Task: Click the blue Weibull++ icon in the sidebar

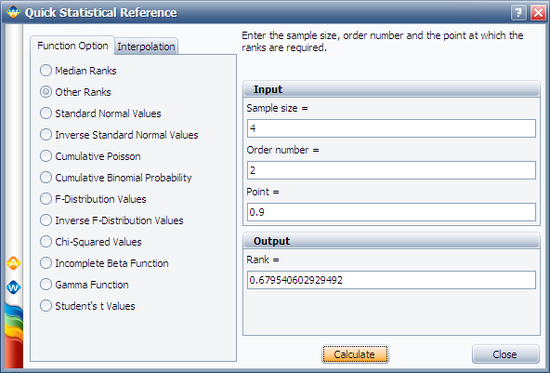Action: [x=13, y=288]
